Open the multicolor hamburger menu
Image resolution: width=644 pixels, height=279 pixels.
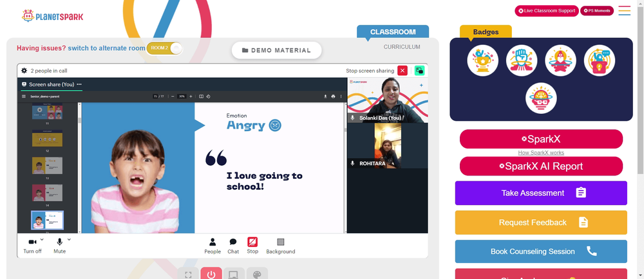coord(624,11)
